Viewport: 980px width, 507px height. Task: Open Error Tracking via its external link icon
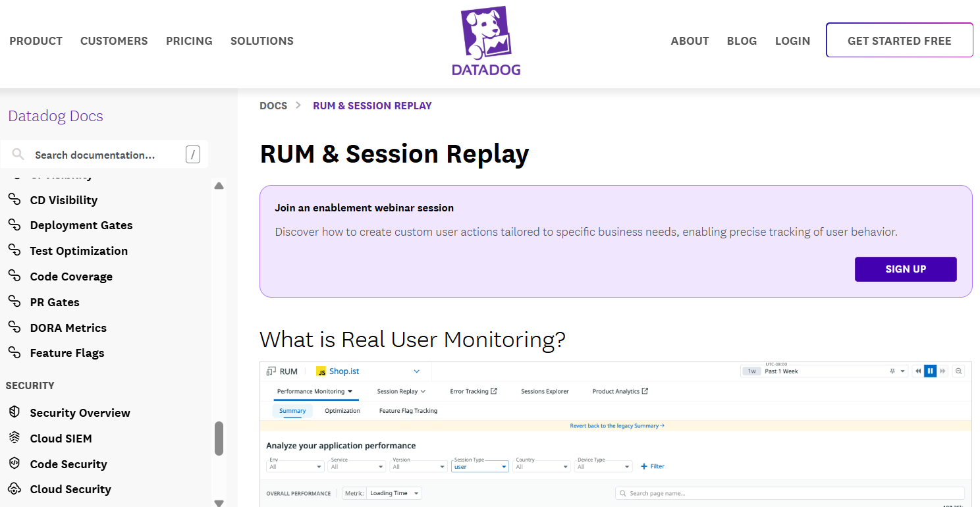point(494,390)
